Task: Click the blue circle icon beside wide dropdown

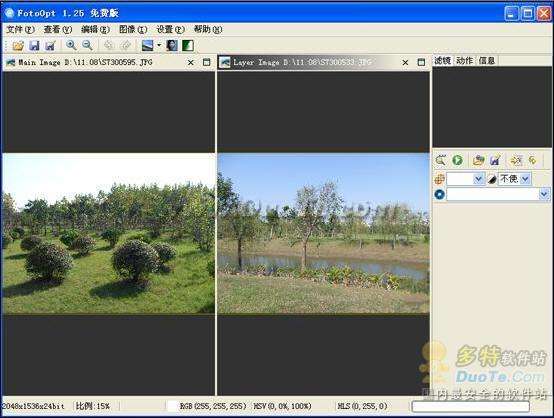Action: [x=440, y=194]
